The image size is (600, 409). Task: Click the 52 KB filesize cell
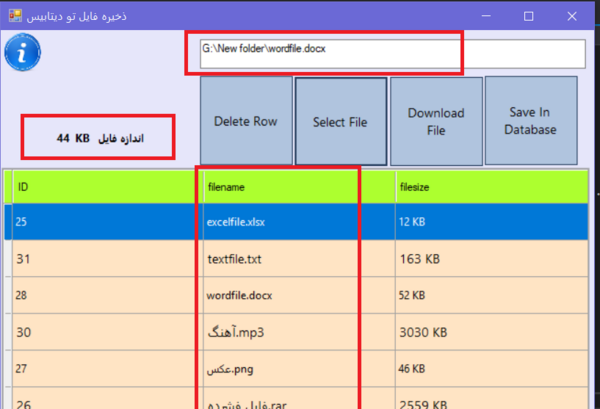pos(492,295)
